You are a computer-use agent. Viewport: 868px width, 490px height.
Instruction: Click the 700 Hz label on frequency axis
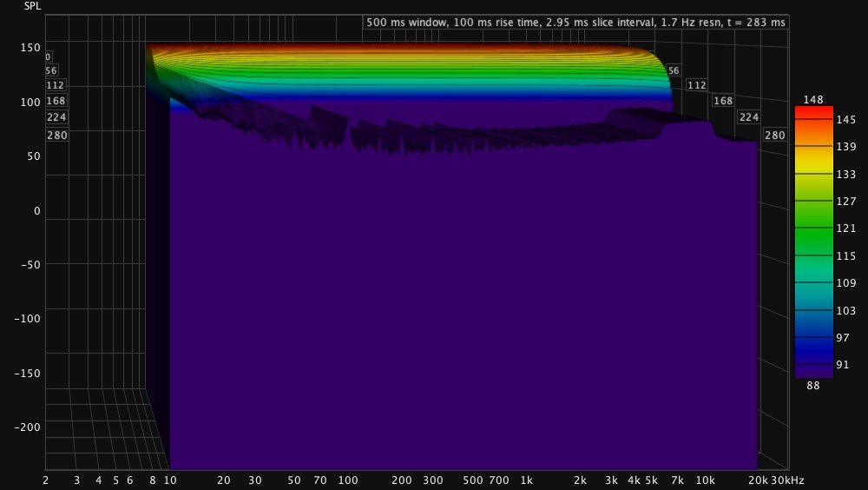499,480
